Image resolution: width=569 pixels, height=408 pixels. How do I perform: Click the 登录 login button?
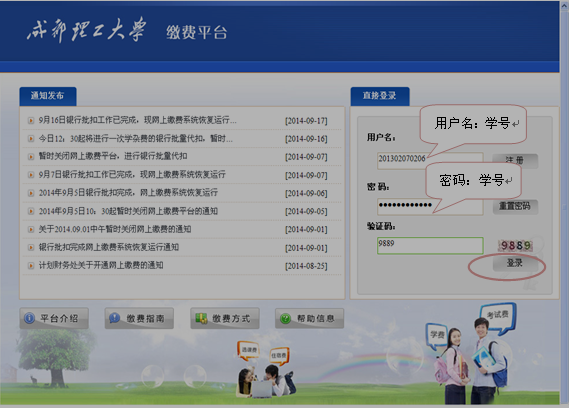pyautogui.click(x=515, y=263)
